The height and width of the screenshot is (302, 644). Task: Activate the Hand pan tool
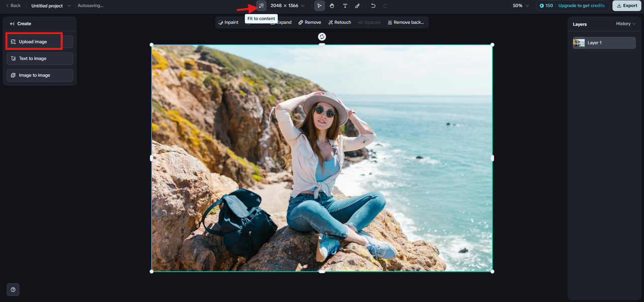click(332, 6)
